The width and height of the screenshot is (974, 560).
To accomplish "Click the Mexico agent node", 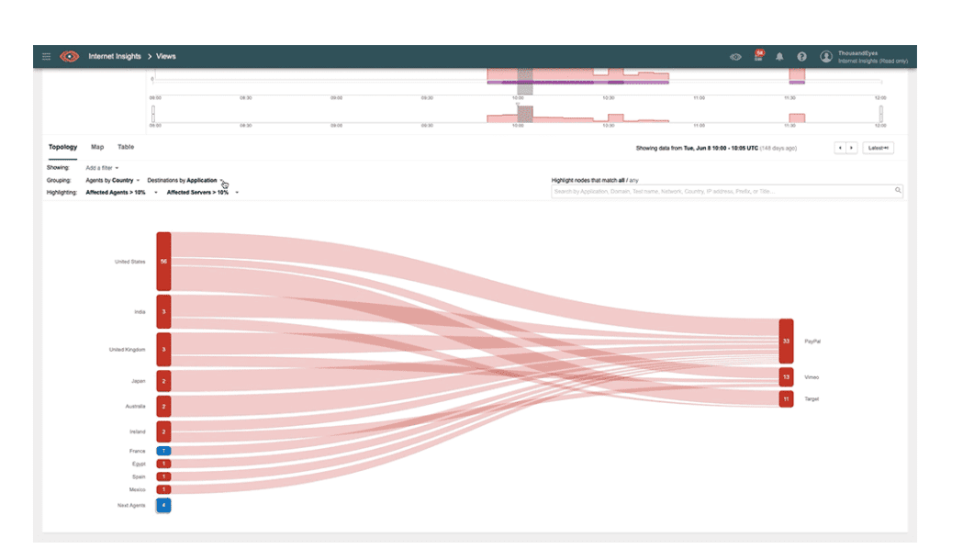I will tap(163, 489).
